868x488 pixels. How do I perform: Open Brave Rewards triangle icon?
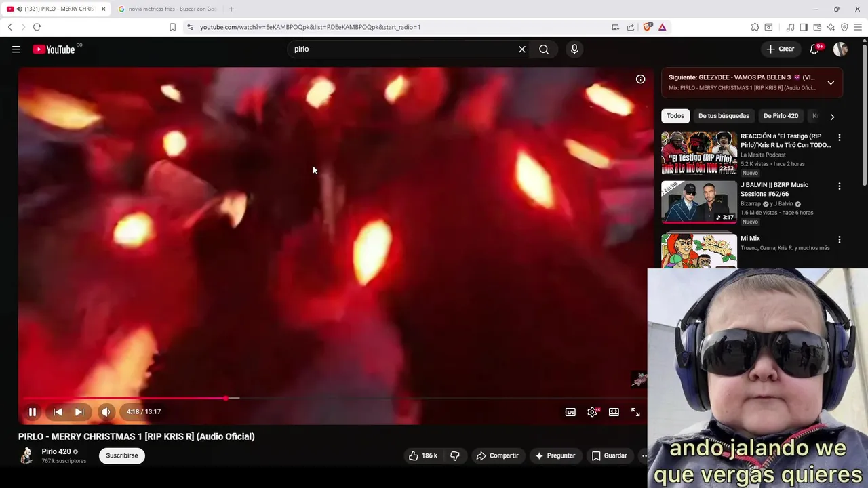pos(662,27)
